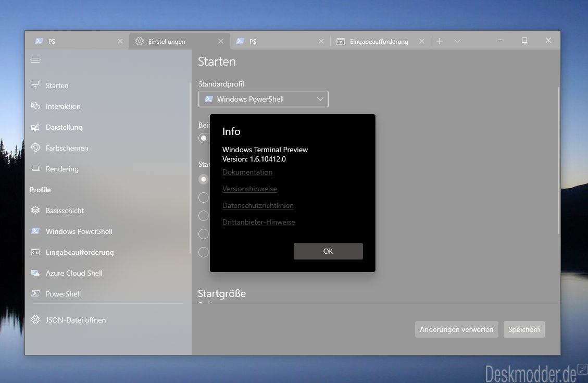The height and width of the screenshot is (383, 588).
Task: Click the Basisschicht layers icon
Action: click(x=35, y=211)
